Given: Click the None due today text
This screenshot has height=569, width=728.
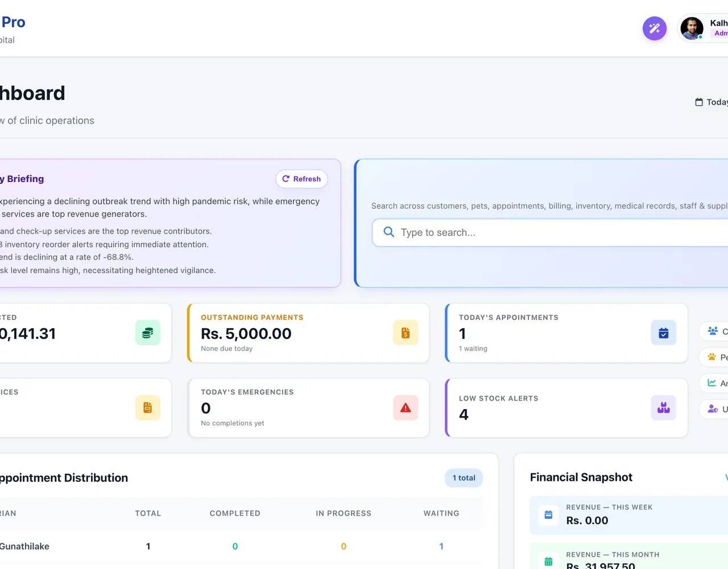Looking at the screenshot, I should tap(226, 349).
